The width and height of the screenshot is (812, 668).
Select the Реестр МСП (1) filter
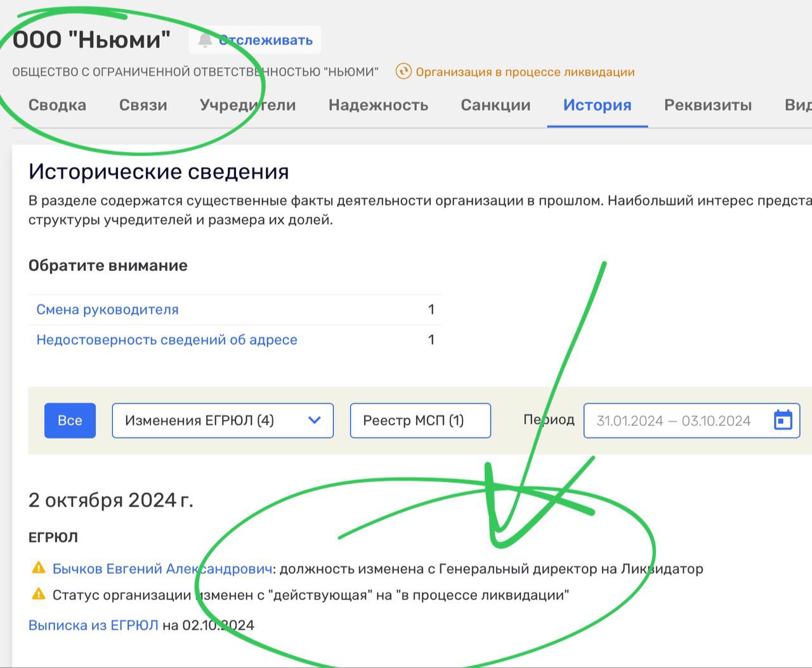pos(420,421)
